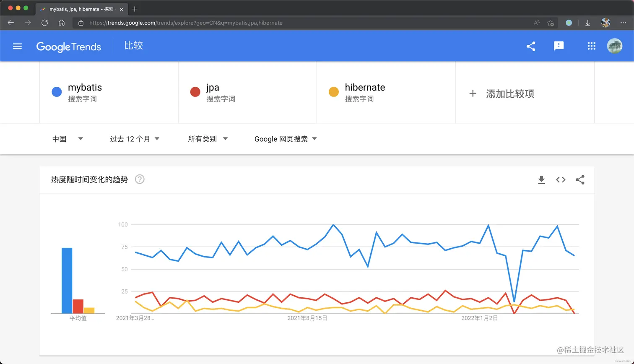634x364 pixels.
Task: Open the Google Trends hamburger menu
Action: tap(17, 46)
